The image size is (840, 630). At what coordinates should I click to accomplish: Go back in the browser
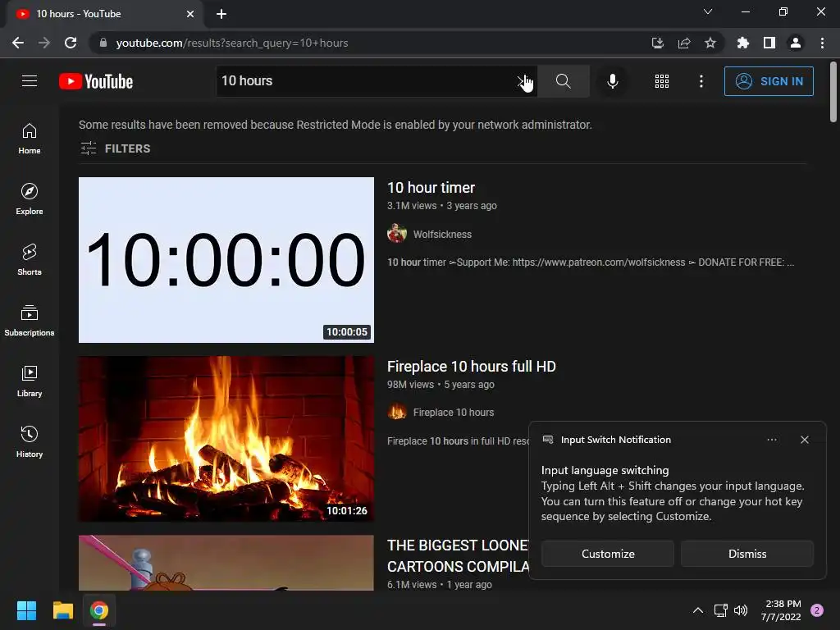[x=18, y=43]
